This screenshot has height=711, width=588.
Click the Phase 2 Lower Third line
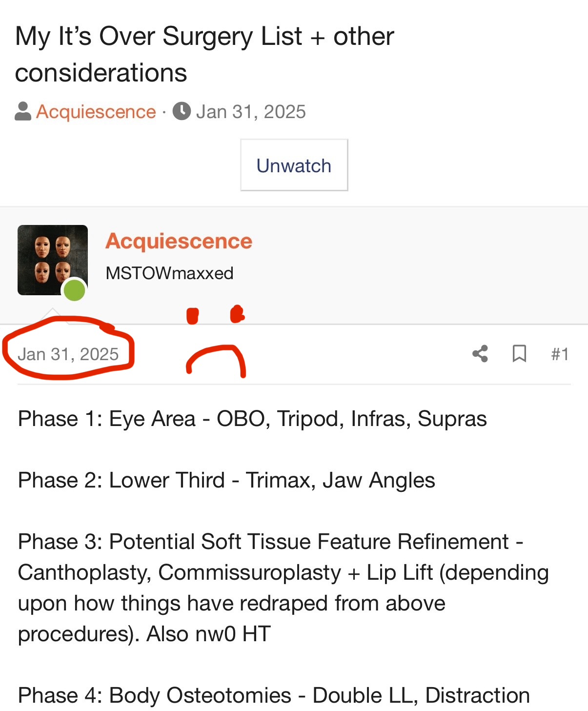click(226, 480)
